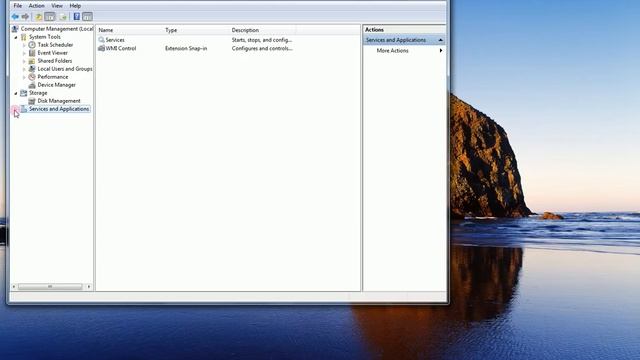This screenshot has width=640, height=360.
Task: Click the Services and Applications tree icon
Action: tap(24, 109)
